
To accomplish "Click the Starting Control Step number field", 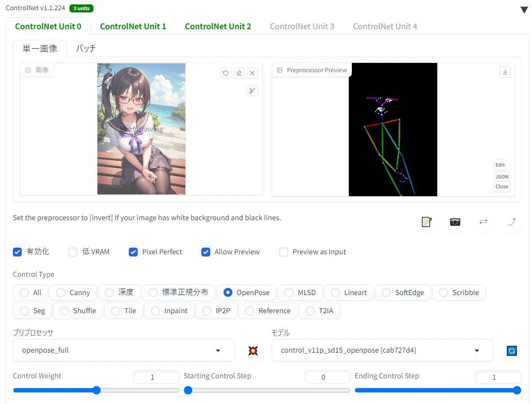I will tap(327, 377).
